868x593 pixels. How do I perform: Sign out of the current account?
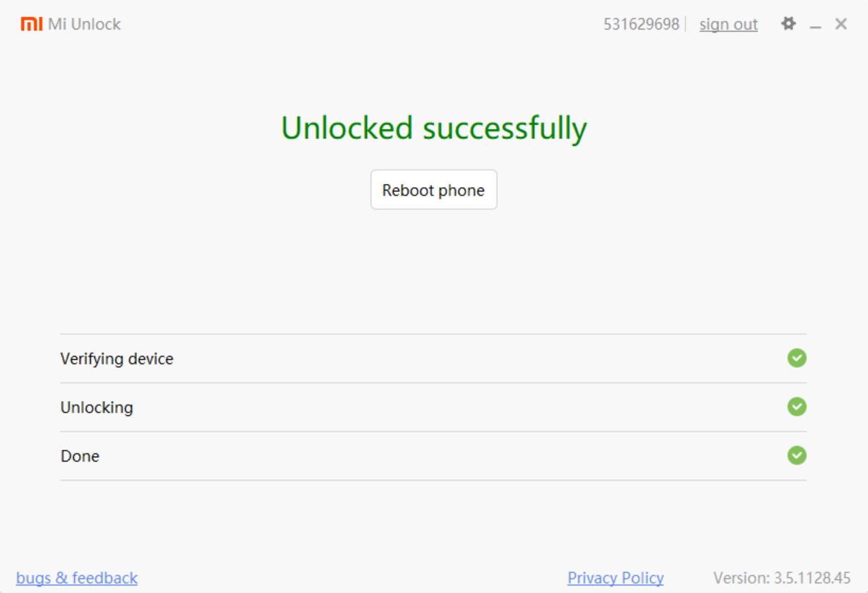(x=728, y=24)
